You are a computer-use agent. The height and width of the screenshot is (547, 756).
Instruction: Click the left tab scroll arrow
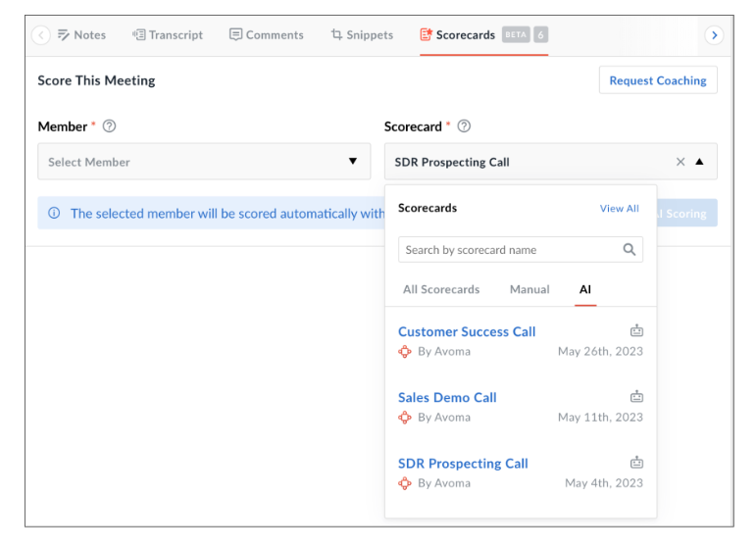coord(41,35)
